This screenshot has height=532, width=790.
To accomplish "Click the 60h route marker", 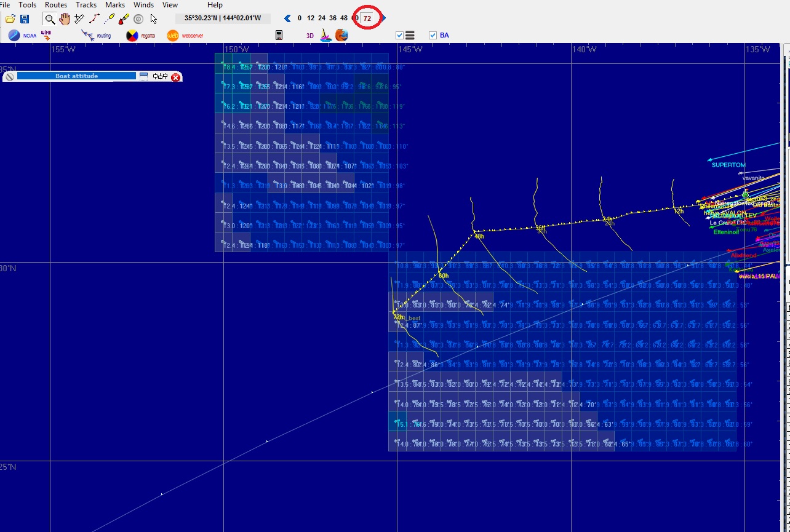I will coord(443,276).
